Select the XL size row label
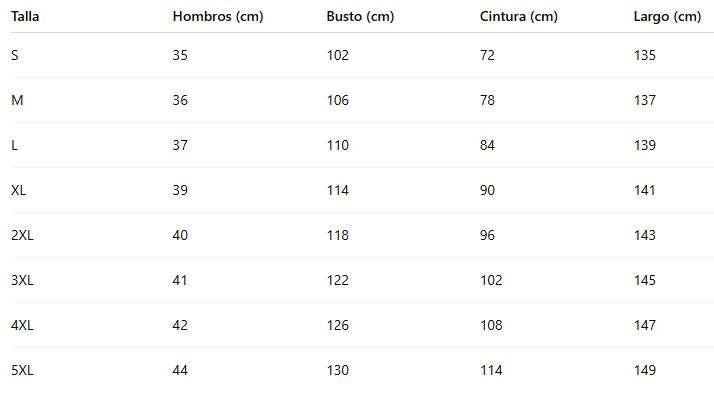The width and height of the screenshot is (714, 411). click(19, 190)
